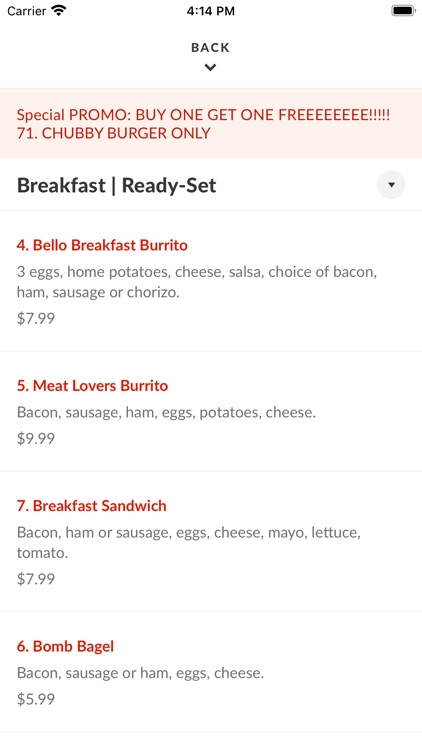Select the Breakfast | Ready-Set heading
Image resolution: width=422 pixels, height=750 pixels.
click(117, 185)
